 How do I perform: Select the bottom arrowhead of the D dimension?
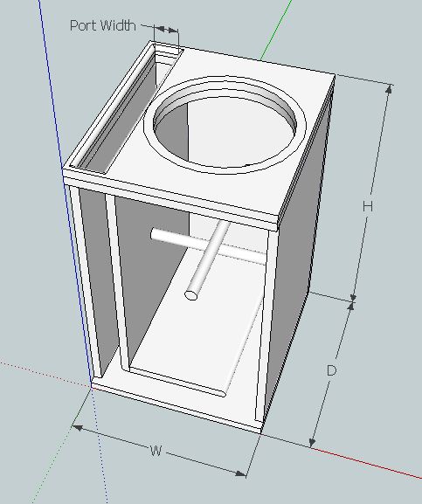(x=312, y=442)
